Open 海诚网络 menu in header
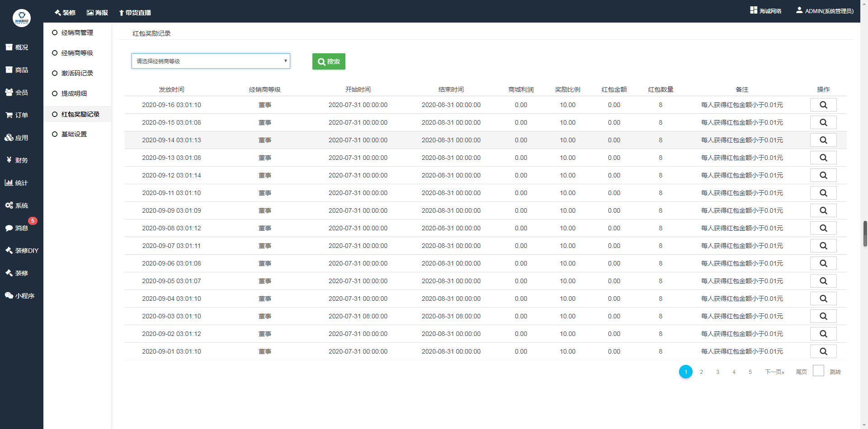 tap(766, 11)
